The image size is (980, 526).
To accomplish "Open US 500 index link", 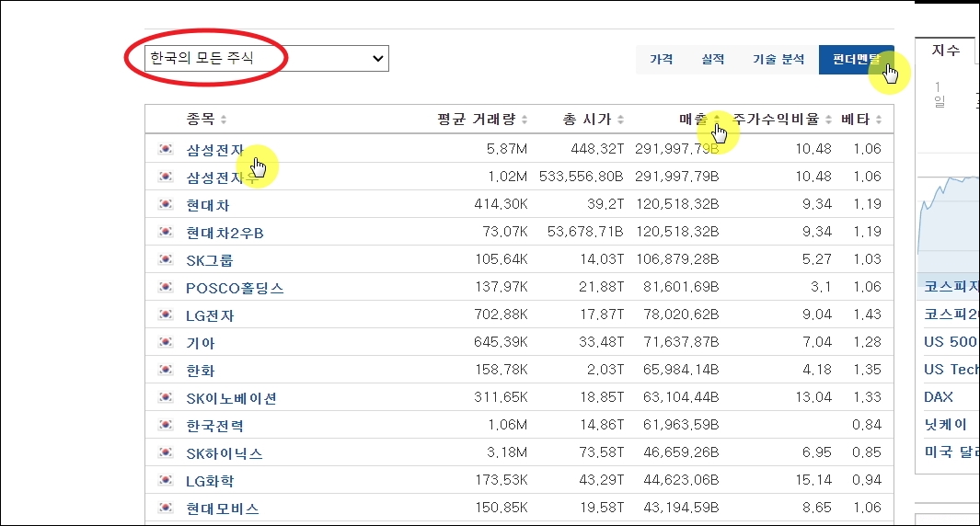I will [951, 342].
